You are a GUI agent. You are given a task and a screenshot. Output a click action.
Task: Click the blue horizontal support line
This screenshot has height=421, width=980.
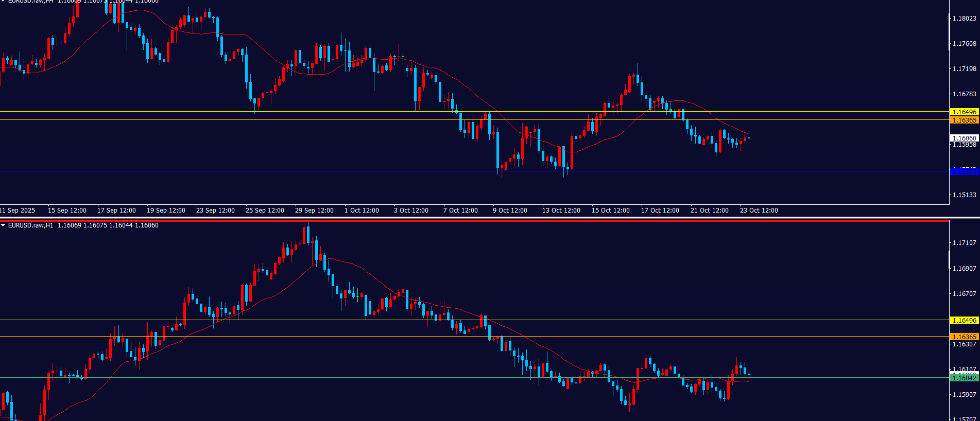309,171
